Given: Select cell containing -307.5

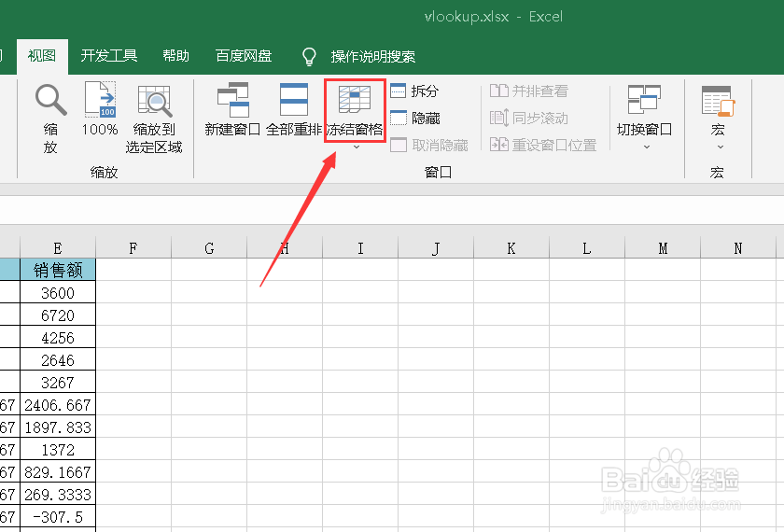Looking at the screenshot, I should click(58, 517).
